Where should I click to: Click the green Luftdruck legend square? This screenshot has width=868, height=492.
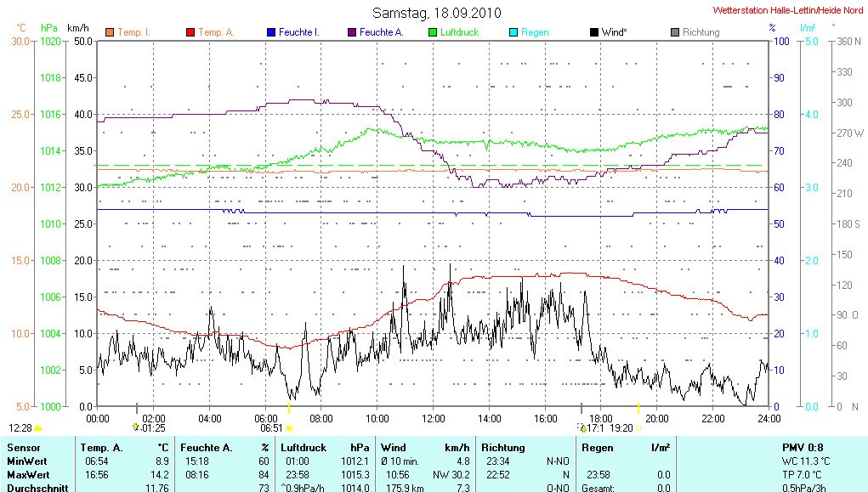[432, 32]
